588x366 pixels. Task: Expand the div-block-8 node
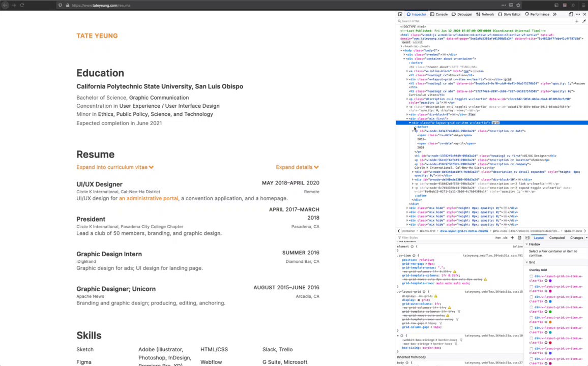pyautogui.click(x=407, y=115)
